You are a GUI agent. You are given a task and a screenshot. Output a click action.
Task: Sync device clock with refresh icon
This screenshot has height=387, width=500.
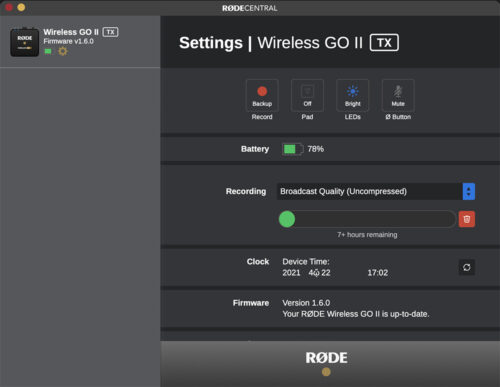tap(467, 267)
